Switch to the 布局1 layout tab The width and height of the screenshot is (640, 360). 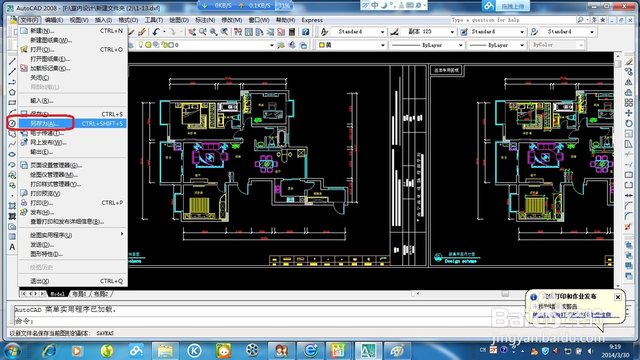(x=80, y=294)
